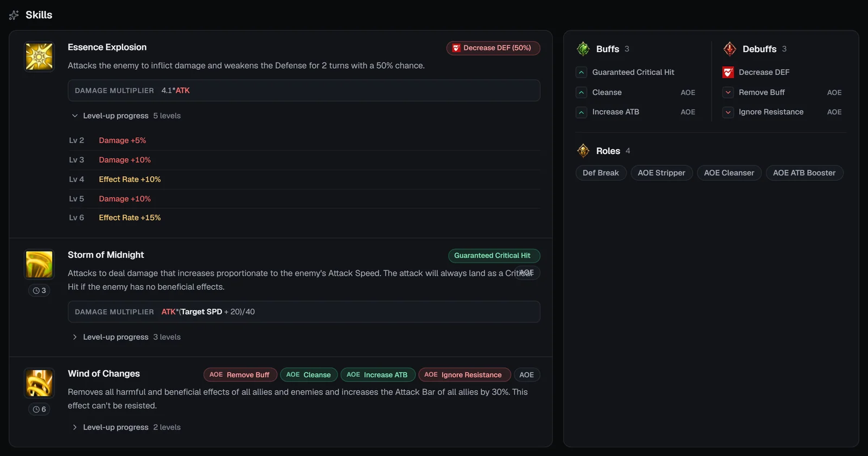Click the 3-turn cooldown badge under Storm of Midnight
The width and height of the screenshot is (868, 456).
[39, 291]
